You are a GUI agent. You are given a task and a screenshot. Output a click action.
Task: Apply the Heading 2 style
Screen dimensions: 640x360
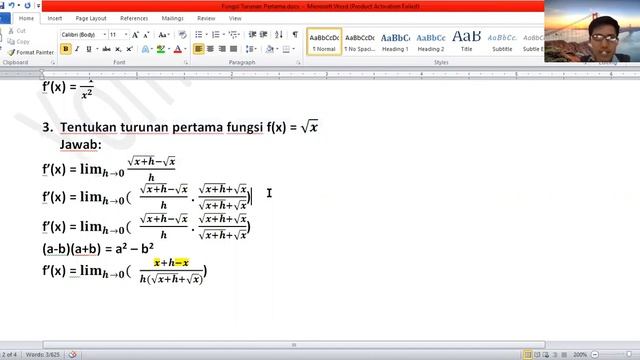[431, 42]
